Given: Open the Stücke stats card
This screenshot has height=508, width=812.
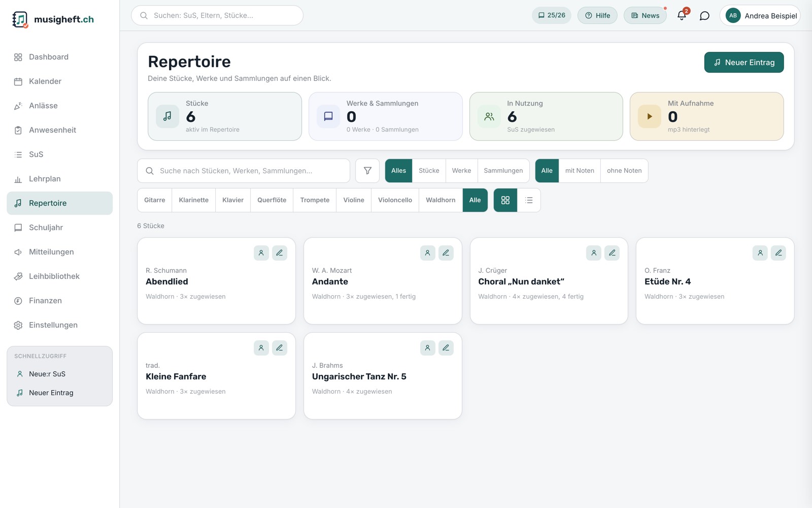Looking at the screenshot, I should (x=225, y=116).
